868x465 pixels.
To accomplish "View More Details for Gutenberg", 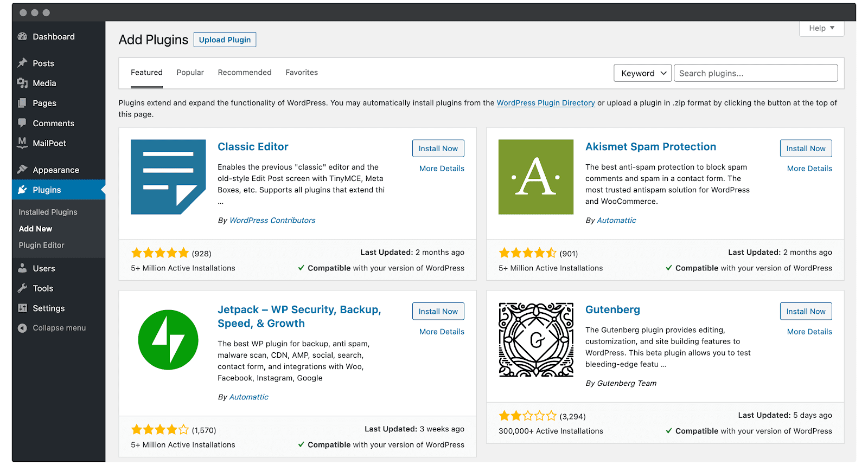I will click(809, 332).
